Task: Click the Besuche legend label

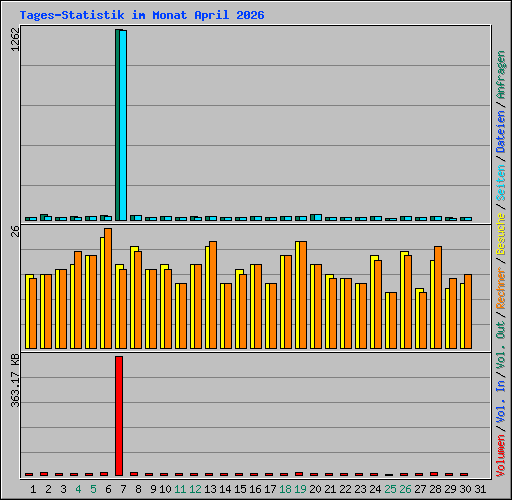Action: pyautogui.click(x=501, y=234)
